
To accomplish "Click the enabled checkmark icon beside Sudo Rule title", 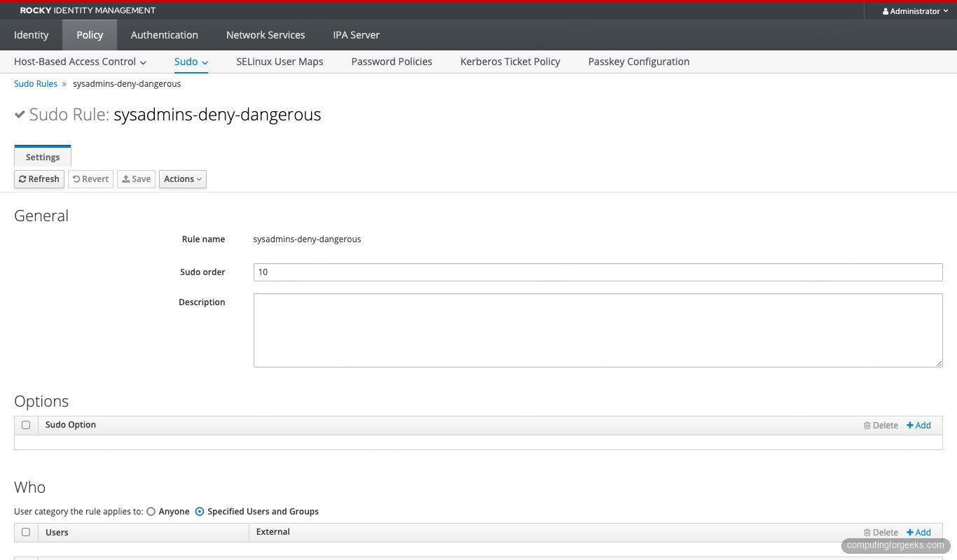I will 20,115.
